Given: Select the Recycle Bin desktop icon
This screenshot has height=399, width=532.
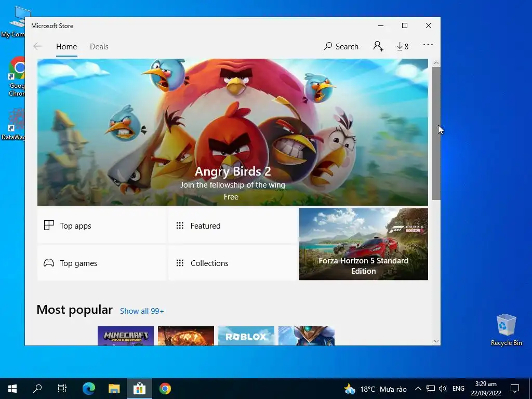Looking at the screenshot, I should 506,330.
